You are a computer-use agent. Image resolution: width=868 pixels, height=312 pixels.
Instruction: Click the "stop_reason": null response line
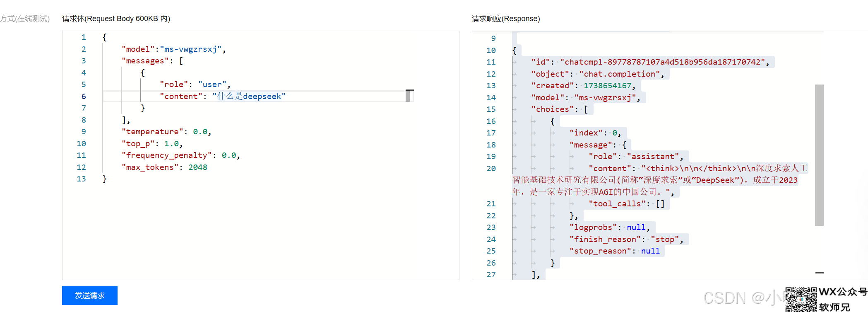point(615,251)
